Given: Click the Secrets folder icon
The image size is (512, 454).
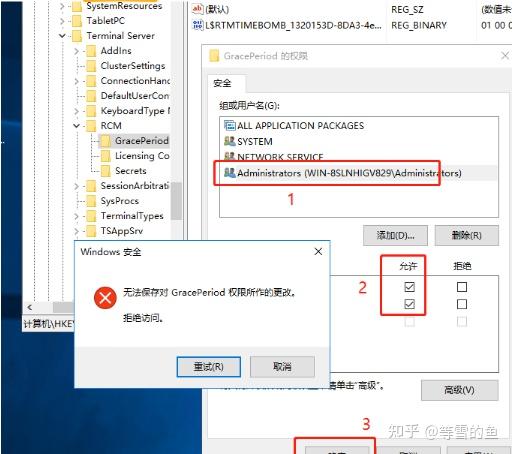Looking at the screenshot, I should [x=105, y=171].
